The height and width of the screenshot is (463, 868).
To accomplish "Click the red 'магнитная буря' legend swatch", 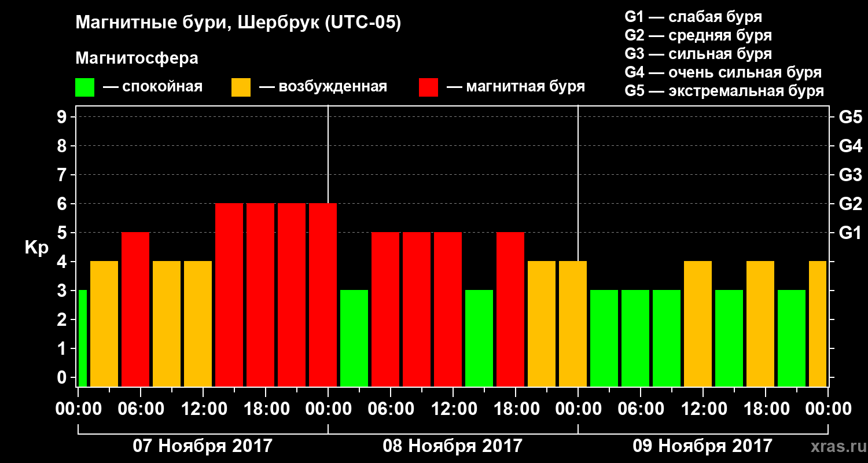I will [428, 87].
